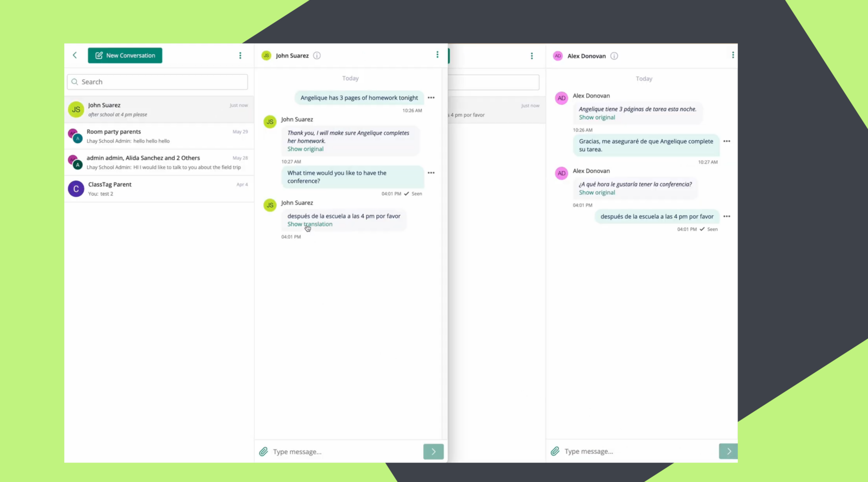Open the Alex Donovan chat header menu
This screenshot has width=868, height=482.
733,55
